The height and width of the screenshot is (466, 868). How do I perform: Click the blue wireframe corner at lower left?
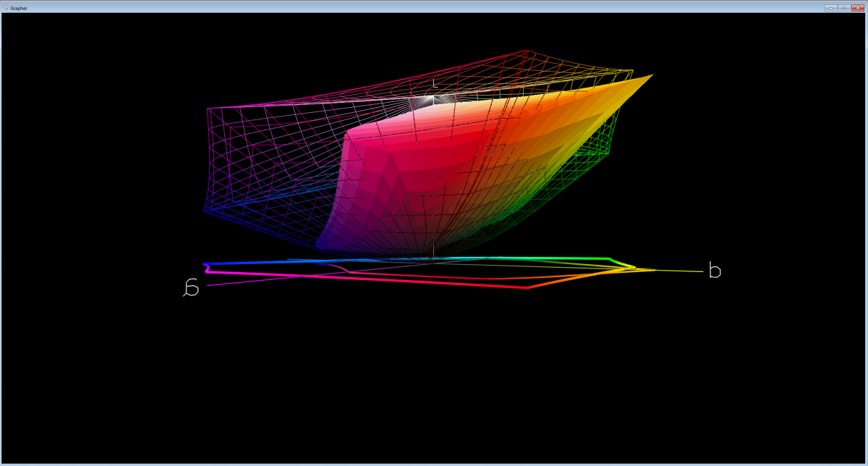pyautogui.click(x=205, y=211)
